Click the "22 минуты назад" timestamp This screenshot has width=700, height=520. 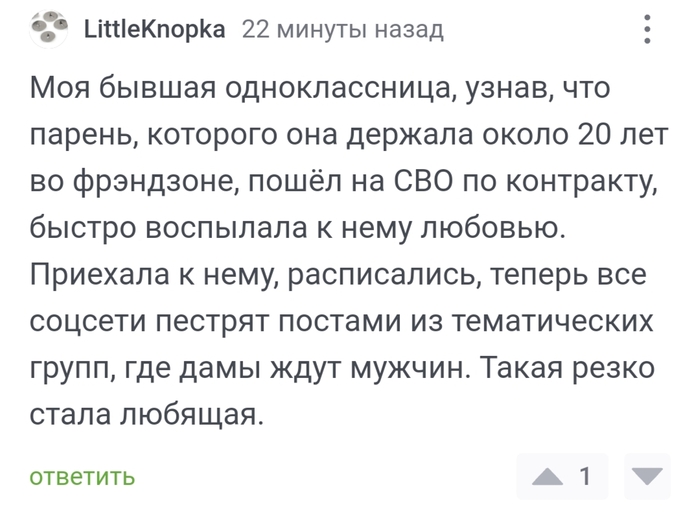click(342, 30)
